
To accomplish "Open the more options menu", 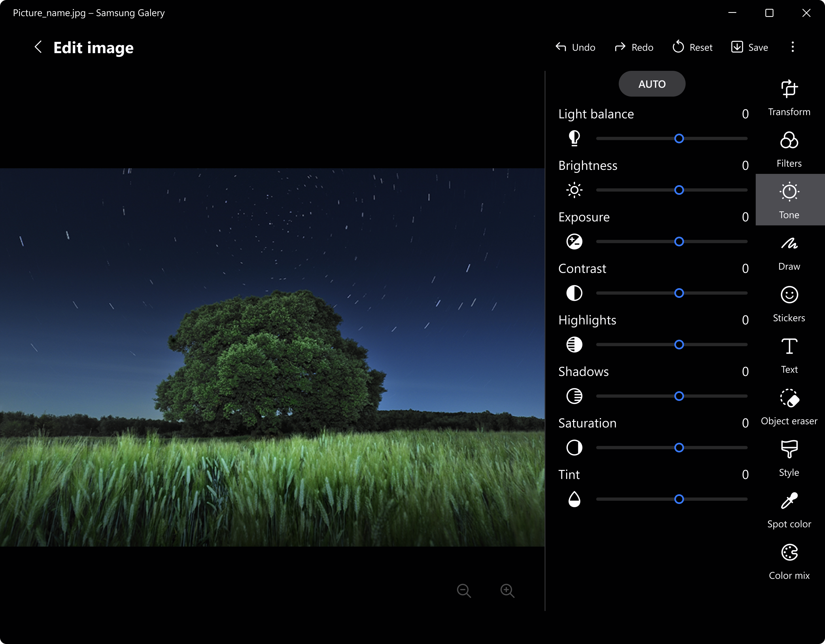I will click(793, 47).
